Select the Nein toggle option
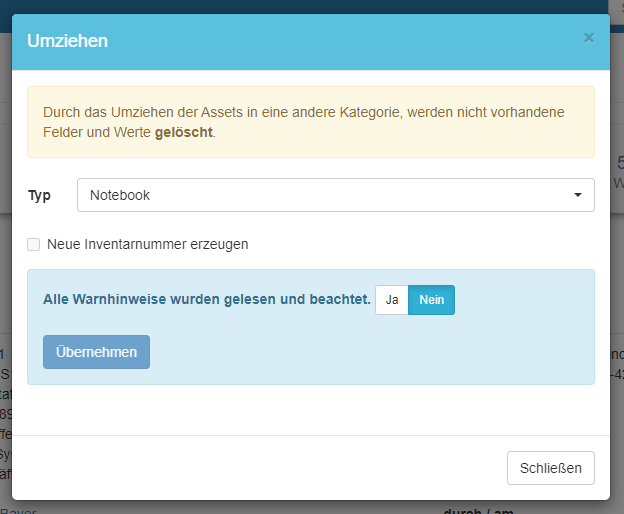The width and height of the screenshot is (624, 514). click(431, 300)
